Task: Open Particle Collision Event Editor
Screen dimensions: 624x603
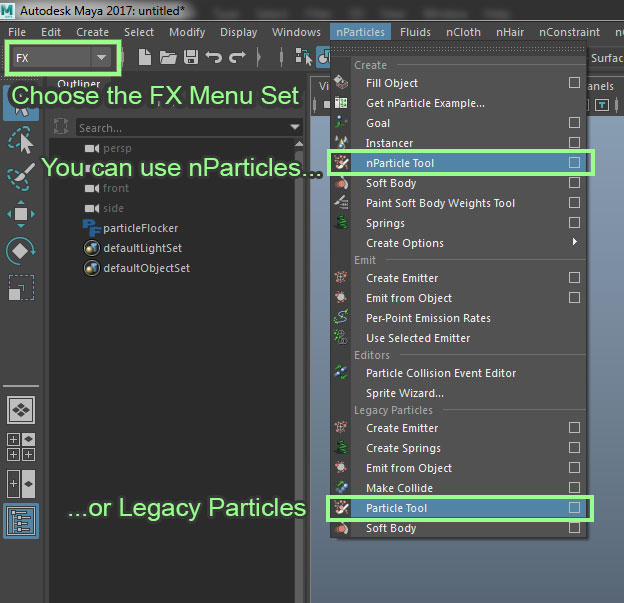Action: coord(441,373)
